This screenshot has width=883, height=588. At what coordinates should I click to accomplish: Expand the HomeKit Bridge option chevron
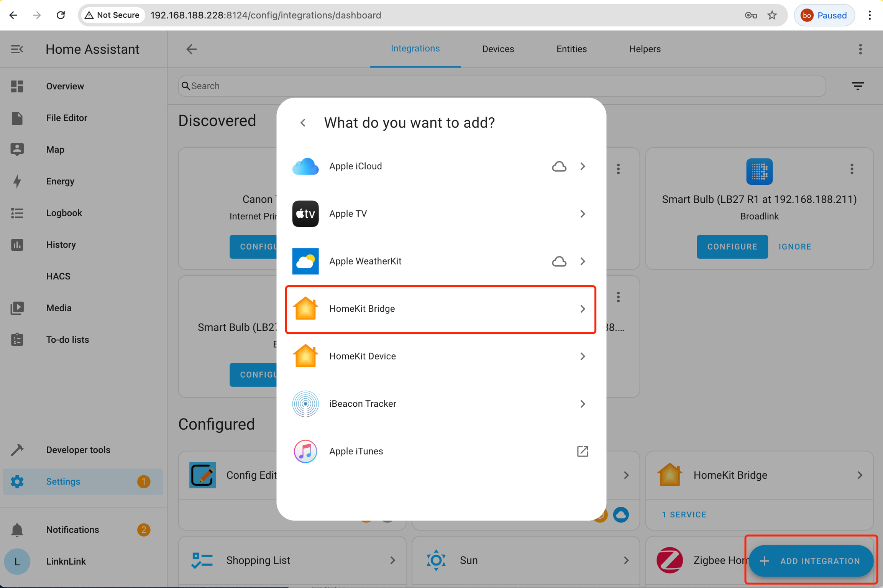[x=583, y=309]
